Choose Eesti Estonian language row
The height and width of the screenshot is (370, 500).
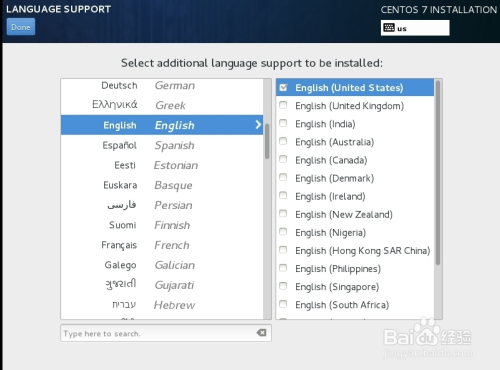(162, 165)
